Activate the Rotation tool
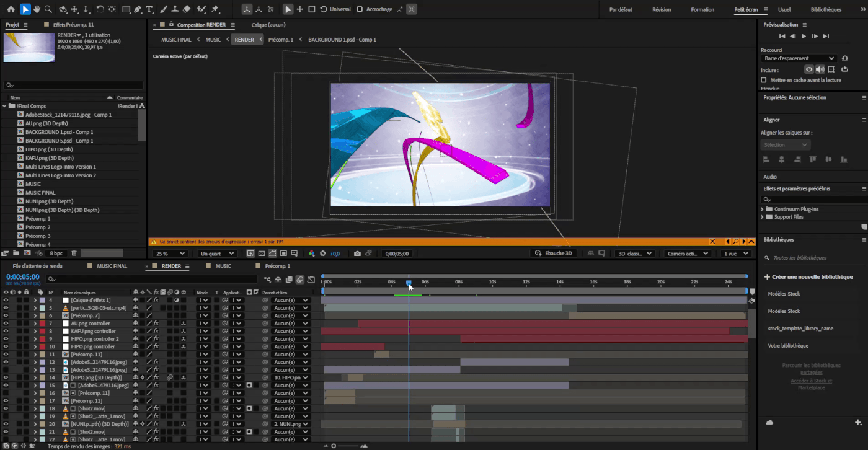Screen dimensions: 868x450 pyautogui.click(x=100, y=9)
